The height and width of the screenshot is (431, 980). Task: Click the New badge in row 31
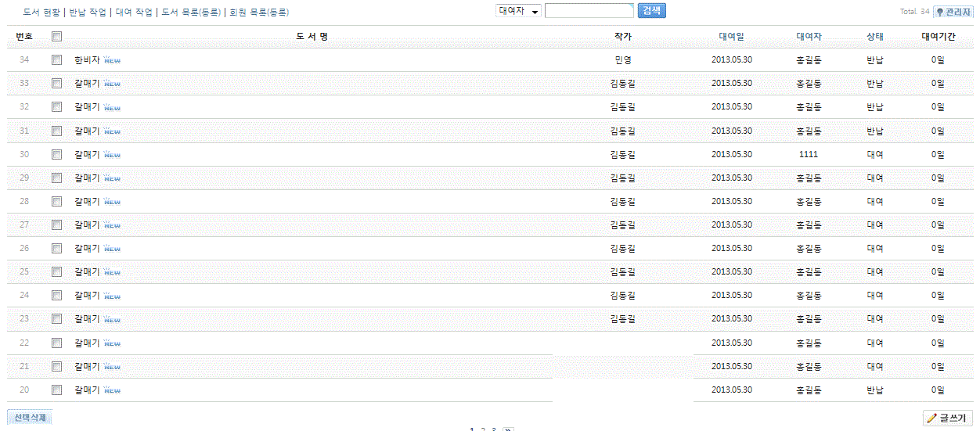tap(112, 131)
